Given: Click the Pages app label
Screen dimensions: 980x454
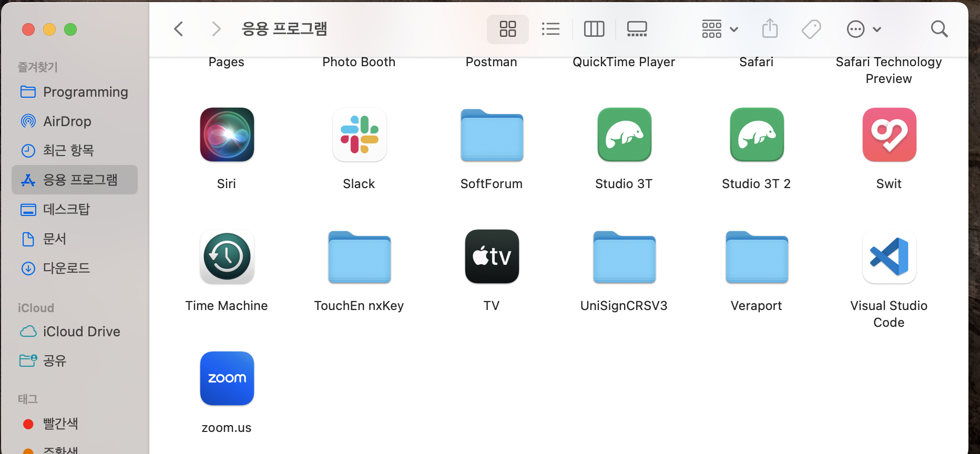Looking at the screenshot, I should point(227,62).
